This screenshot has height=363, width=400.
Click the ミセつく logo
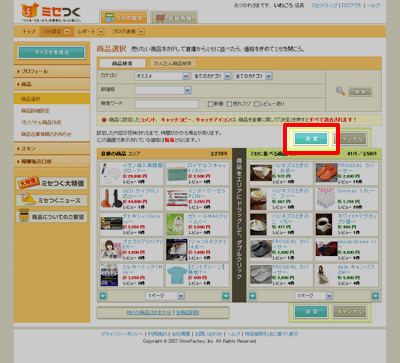[x=51, y=13]
